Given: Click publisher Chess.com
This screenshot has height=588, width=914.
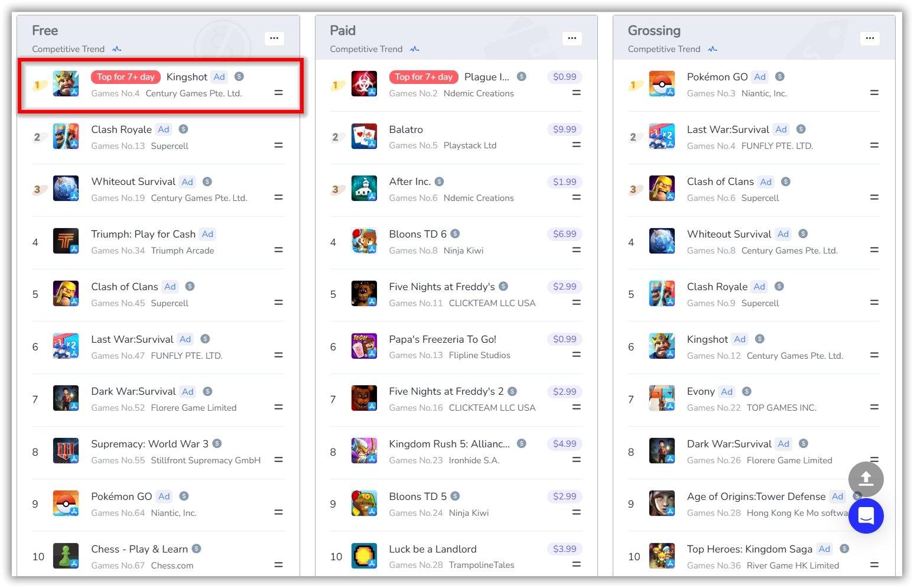Looking at the screenshot, I should pos(172,566).
